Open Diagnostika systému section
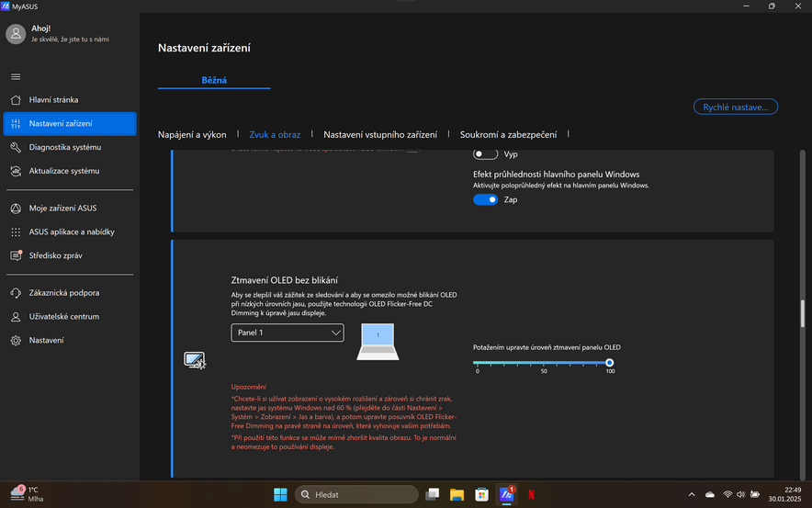Viewport: 812px width, 508px height. click(64, 147)
